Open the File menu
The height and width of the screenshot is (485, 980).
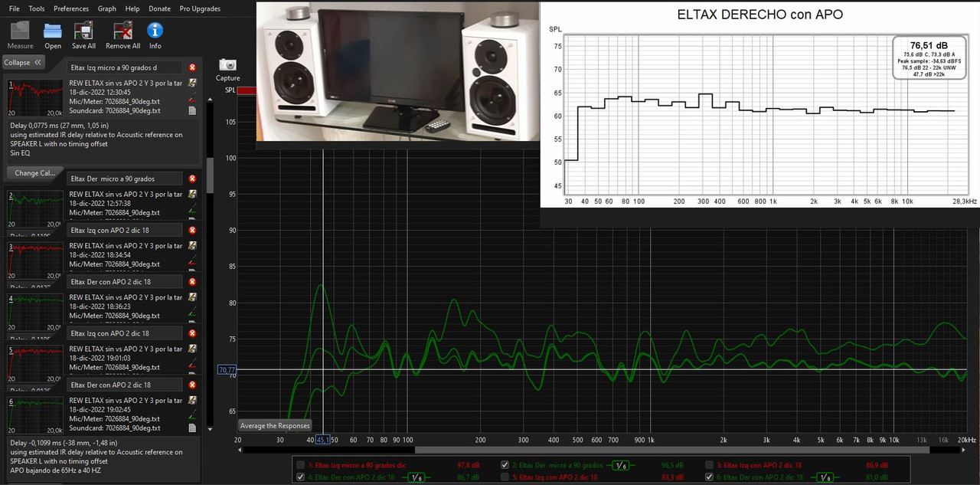[15, 8]
